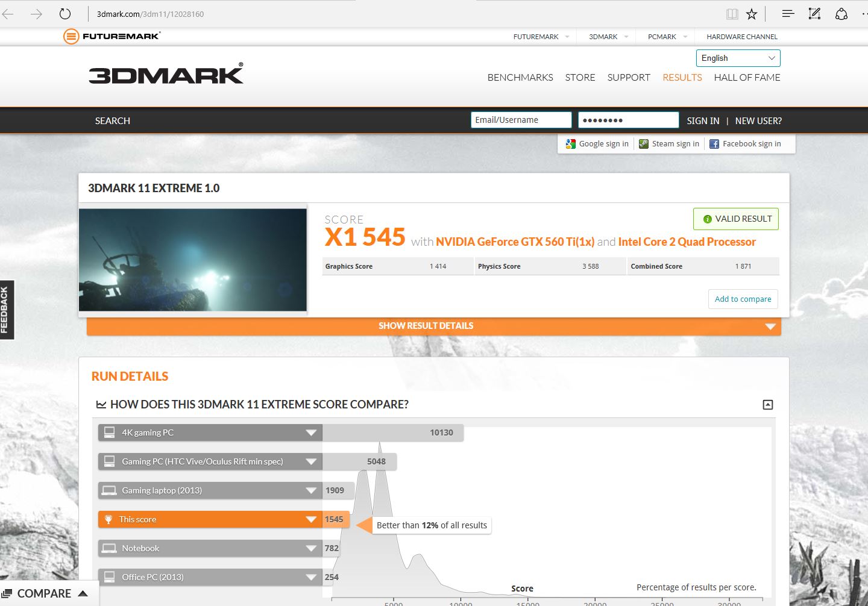Open the STORE menu item
868x606 pixels.
pos(580,78)
